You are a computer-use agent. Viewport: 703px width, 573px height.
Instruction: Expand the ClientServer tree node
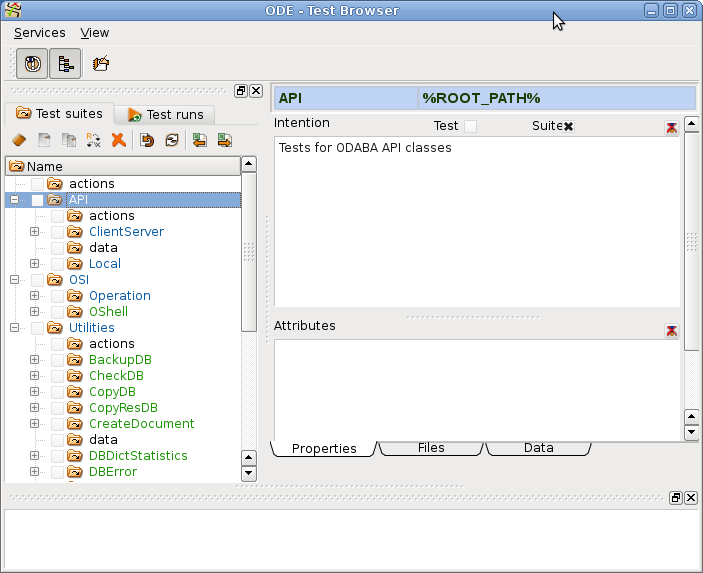[34, 232]
